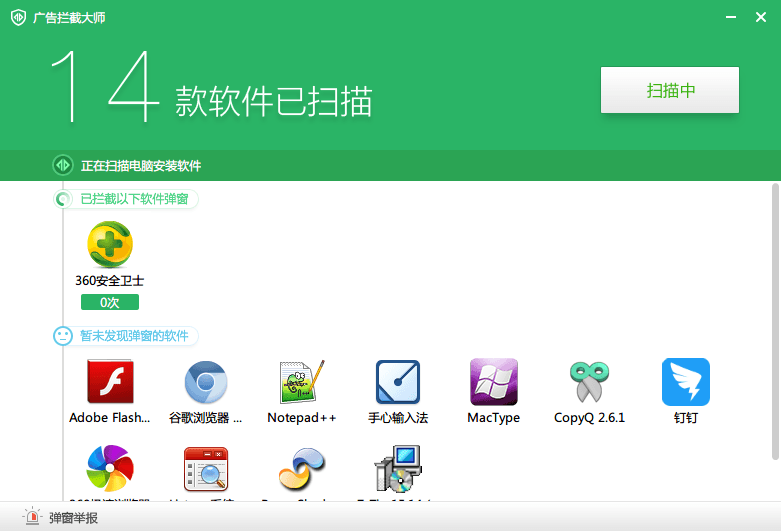Image resolution: width=781 pixels, height=531 pixels.
Task: Select the Notepad++ icon
Action: click(x=302, y=381)
